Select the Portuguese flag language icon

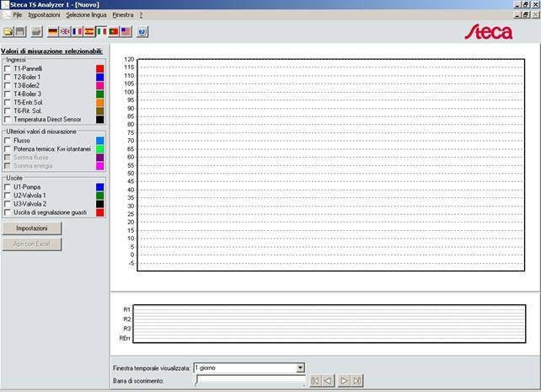114,32
